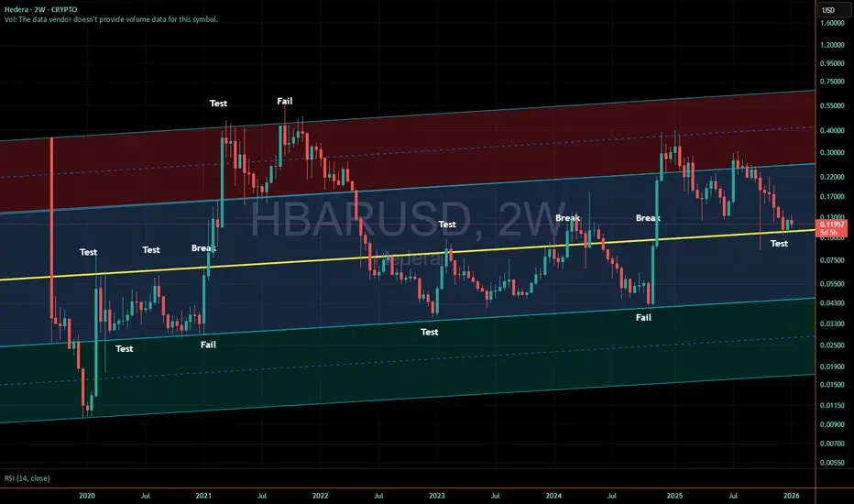The height and width of the screenshot is (504, 854).
Task: Open the USD currency selector
Action: point(828,10)
